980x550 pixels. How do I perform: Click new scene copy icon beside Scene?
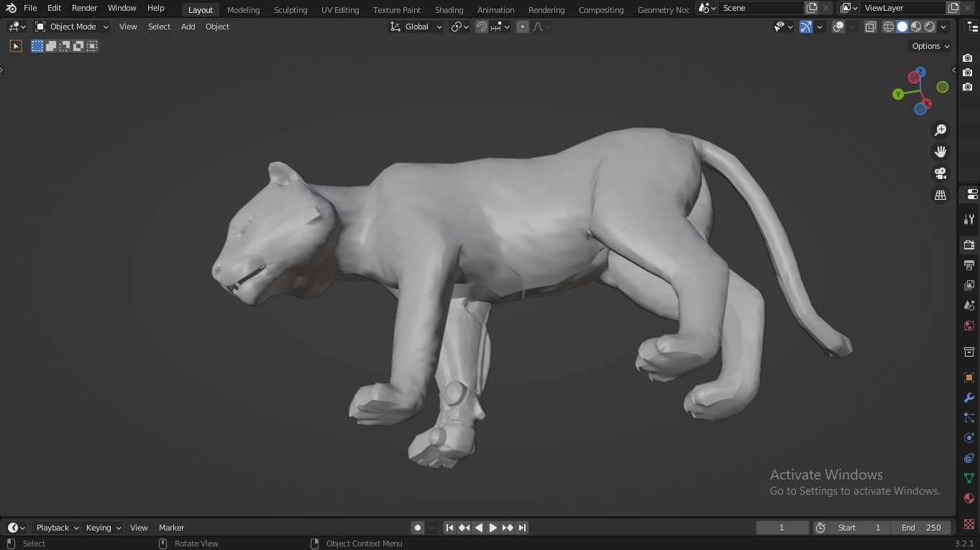coord(812,8)
